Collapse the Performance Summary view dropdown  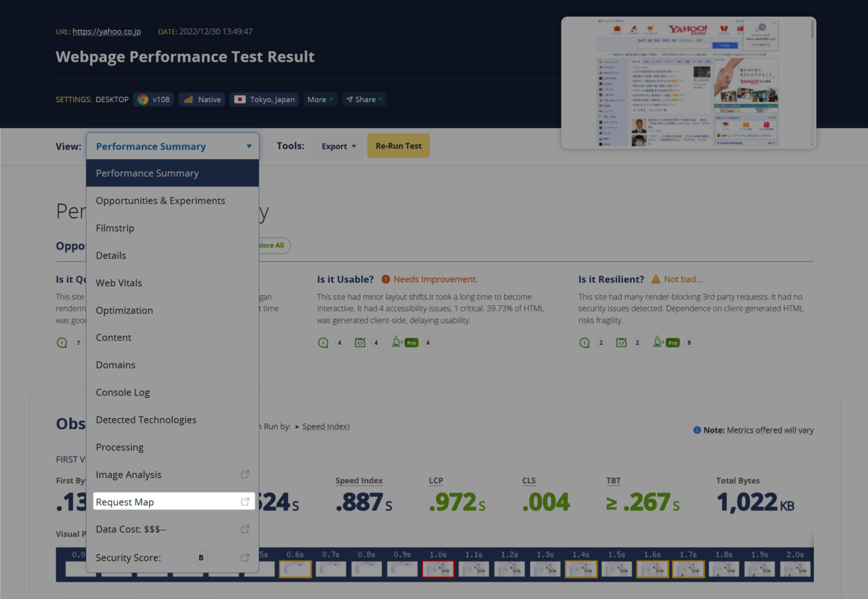(x=173, y=146)
